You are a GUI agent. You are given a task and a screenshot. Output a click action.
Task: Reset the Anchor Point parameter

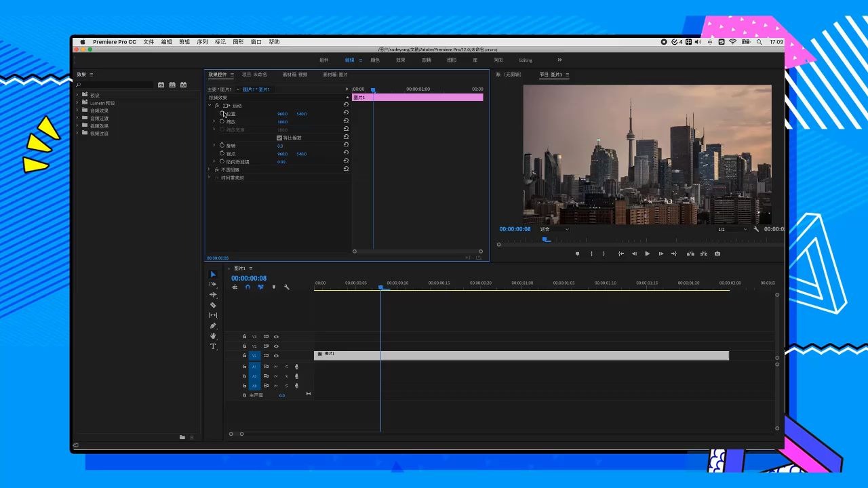click(347, 153)
